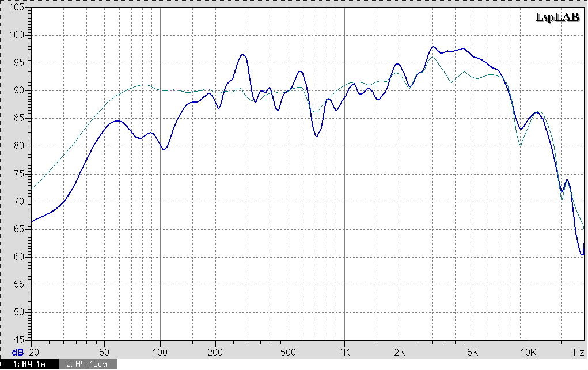This screenshot has height=370, width=588.
Task: Select the "1: НЧ_1м" curve tab
Action: pos(29,364)
